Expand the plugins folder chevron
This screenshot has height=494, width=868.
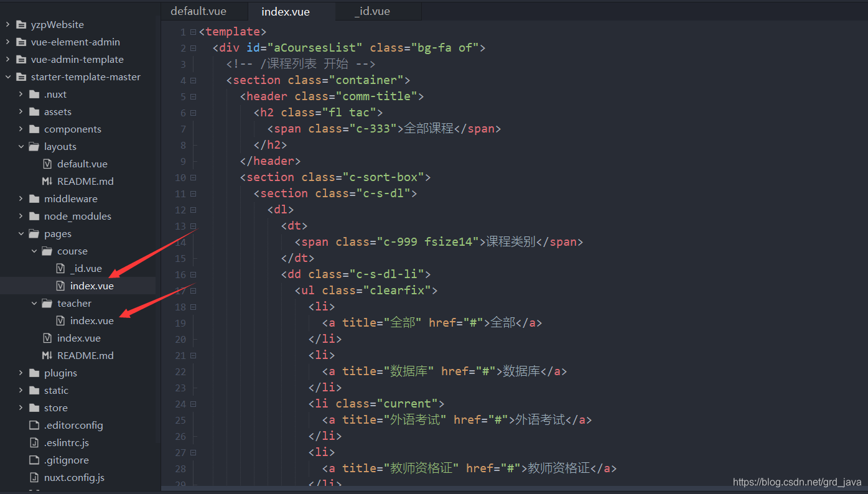(21, 373)
